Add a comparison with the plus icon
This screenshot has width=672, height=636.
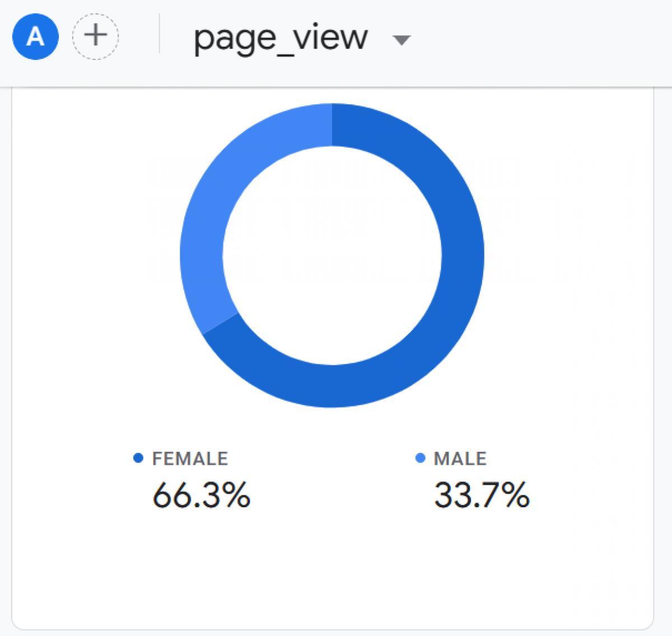(96, 36)
